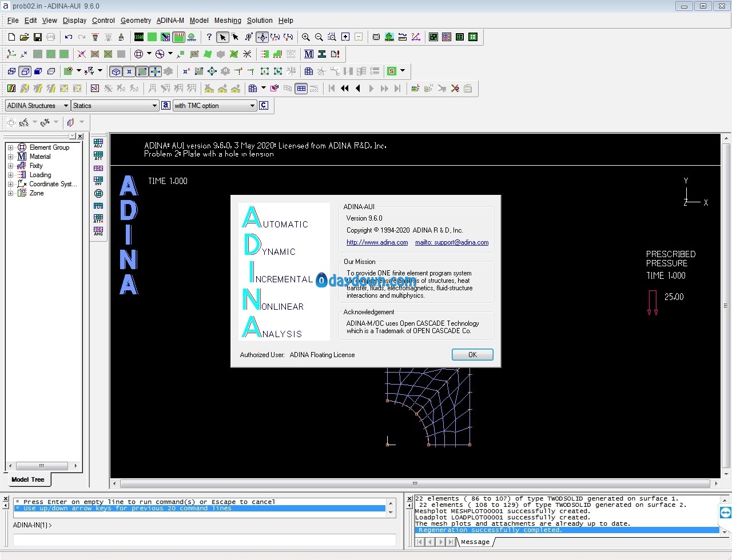Expand the Element Group tree node
Screen dimensions: 732x560
(10, 147)
